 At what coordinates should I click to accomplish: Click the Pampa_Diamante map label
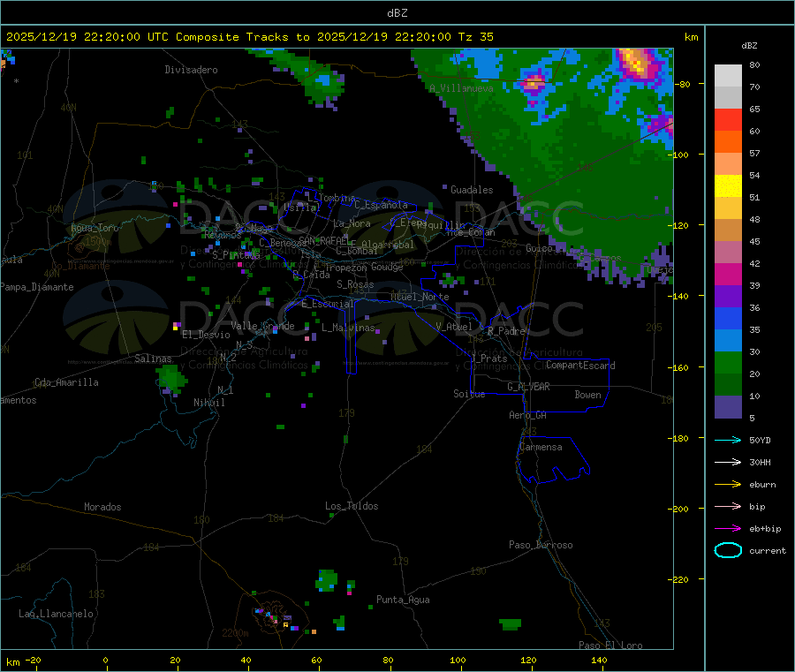pos(37,287)
